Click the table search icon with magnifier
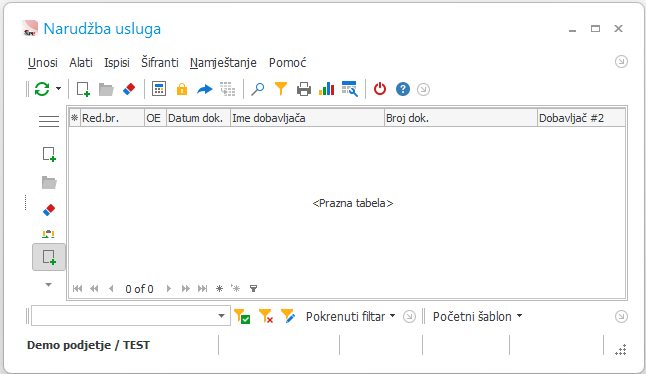The image size is (646, 374). 350,89
